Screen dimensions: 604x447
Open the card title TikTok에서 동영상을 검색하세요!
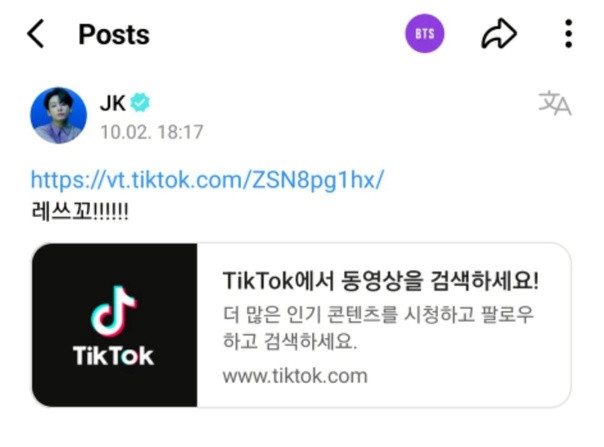(x=381, y=281)
